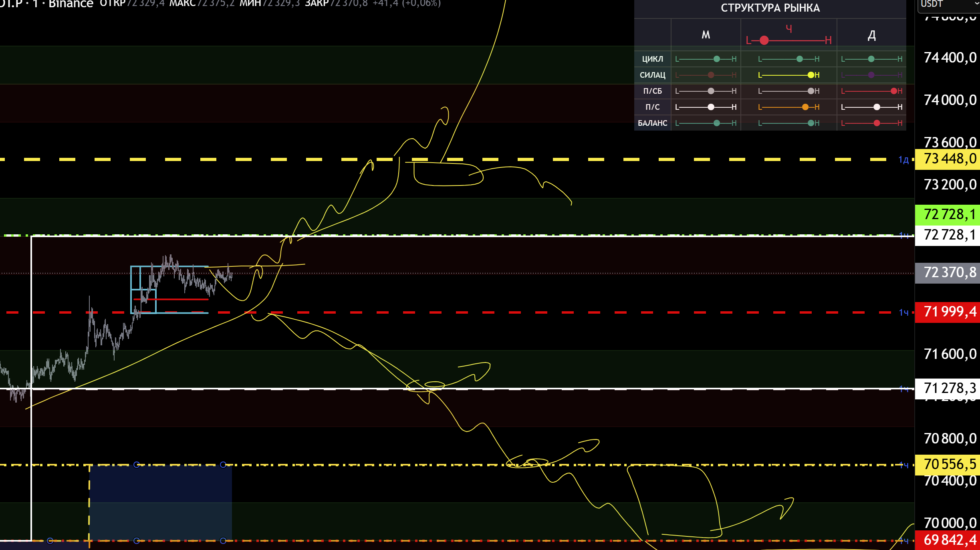Click top-left circle handle on yellow dash-dot line

[x=137, y=465]
